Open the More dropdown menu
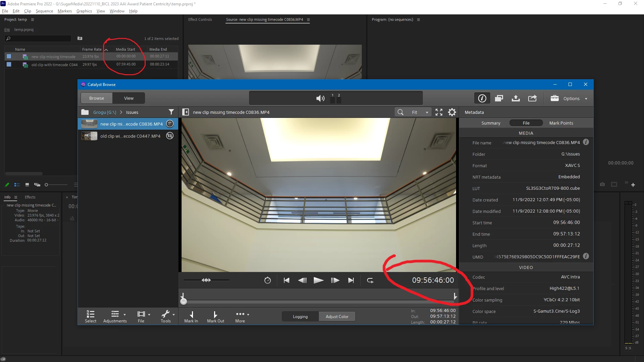This screenshot has width=644, height=362. click(x=242, y=317)
